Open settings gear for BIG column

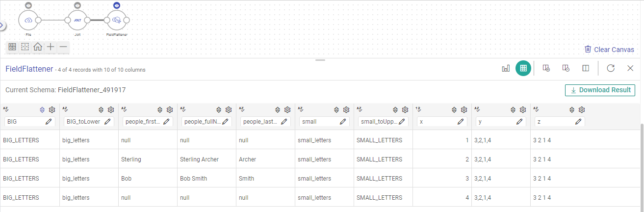point(52,110)
